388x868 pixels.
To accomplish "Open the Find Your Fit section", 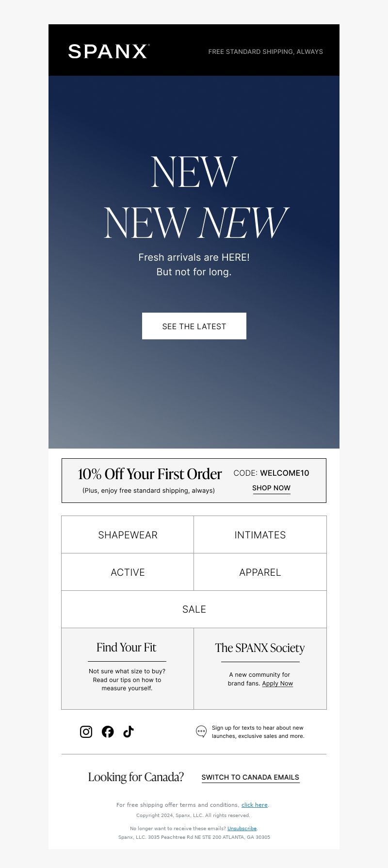I will [x=128, y=668].
